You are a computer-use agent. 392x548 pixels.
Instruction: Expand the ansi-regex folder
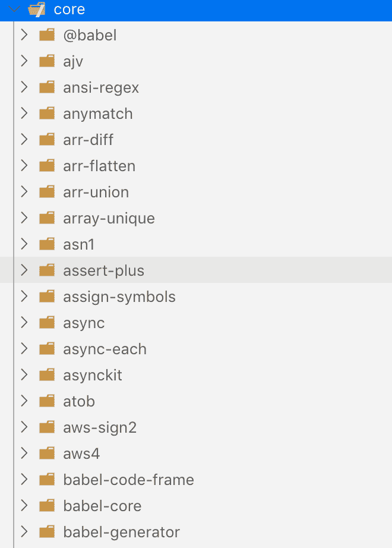(24, 88)
